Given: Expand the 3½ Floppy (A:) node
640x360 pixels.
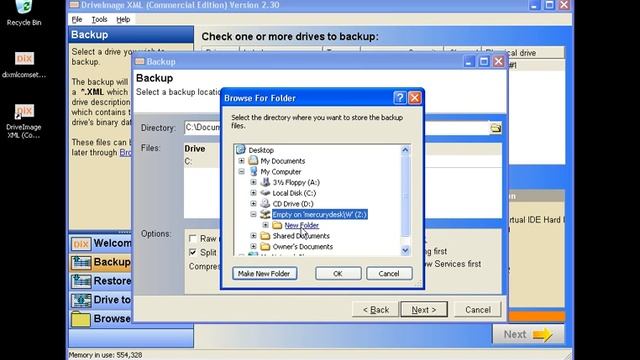Looking at the screenshot, I should click(x=253, y=182).
